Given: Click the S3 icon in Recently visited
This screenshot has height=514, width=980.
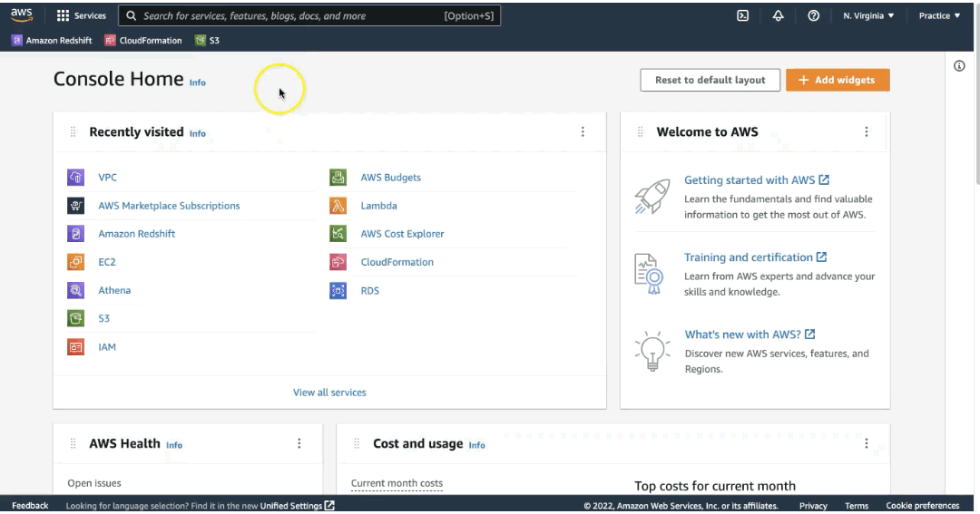Looking at the screenshot, I should pyautogui.click(x=75, y=318).
